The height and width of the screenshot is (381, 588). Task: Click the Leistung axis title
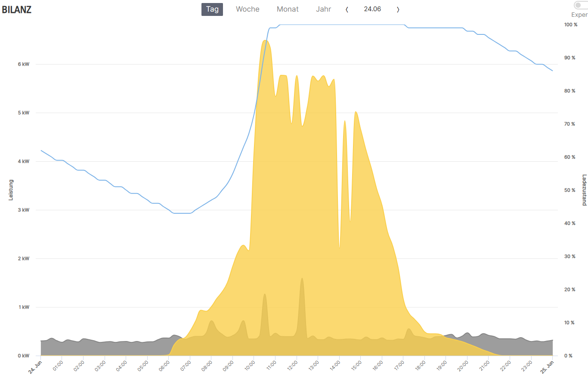[11, 190]
